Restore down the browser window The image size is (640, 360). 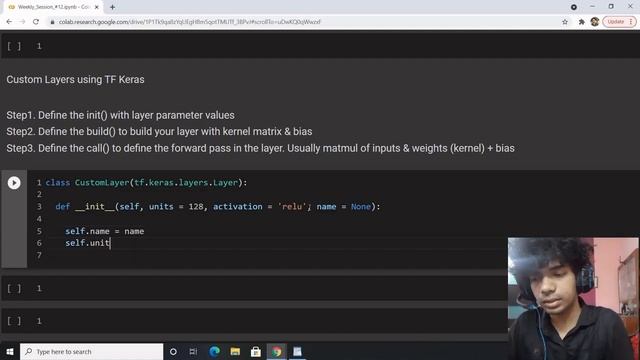(611, 7)
